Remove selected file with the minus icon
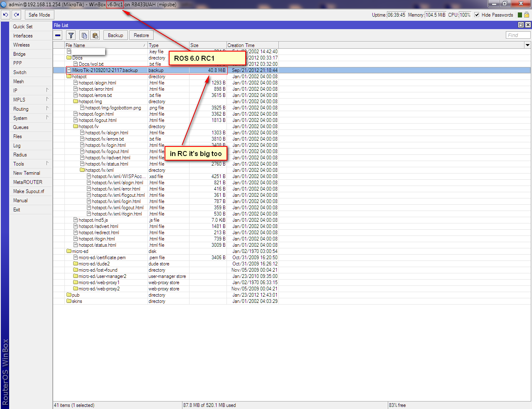The height and width of the screenshot is (409, 532). tap(58, 35)
